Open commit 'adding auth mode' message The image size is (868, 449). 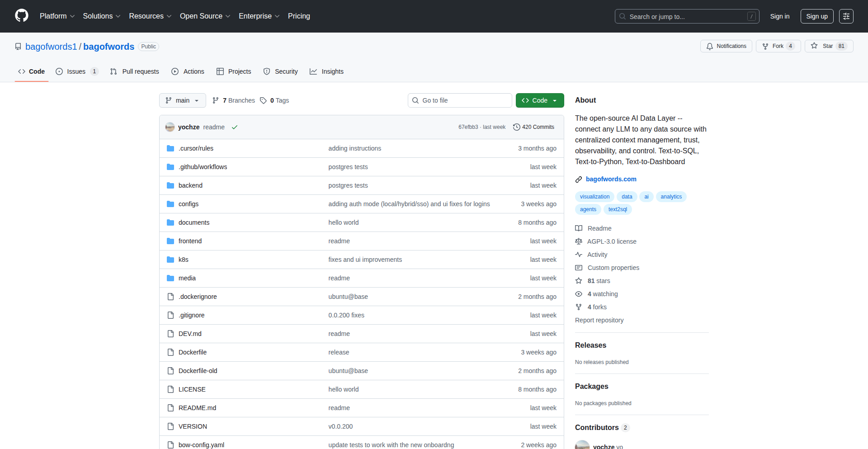(x=409, y=204)
